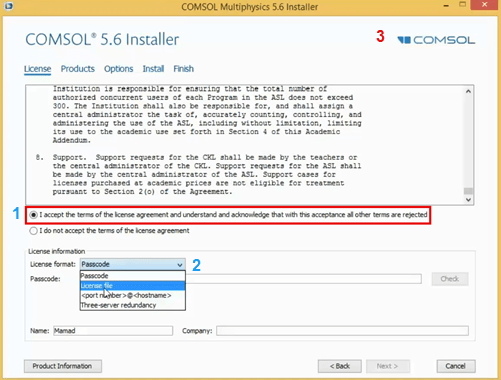Click the license text scroll down arrow
Image resolution: width=501 pixels, height=380 pixels.
[468, 200]
